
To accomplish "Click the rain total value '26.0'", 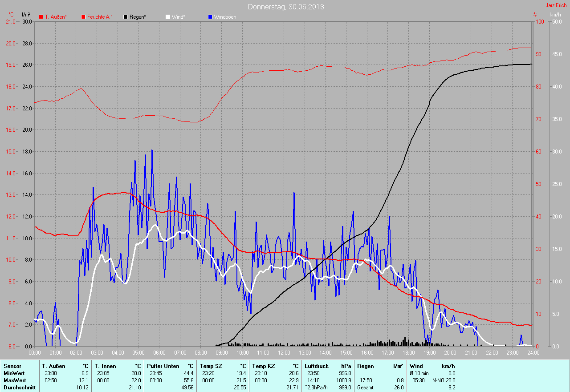I will click(399, 388).
